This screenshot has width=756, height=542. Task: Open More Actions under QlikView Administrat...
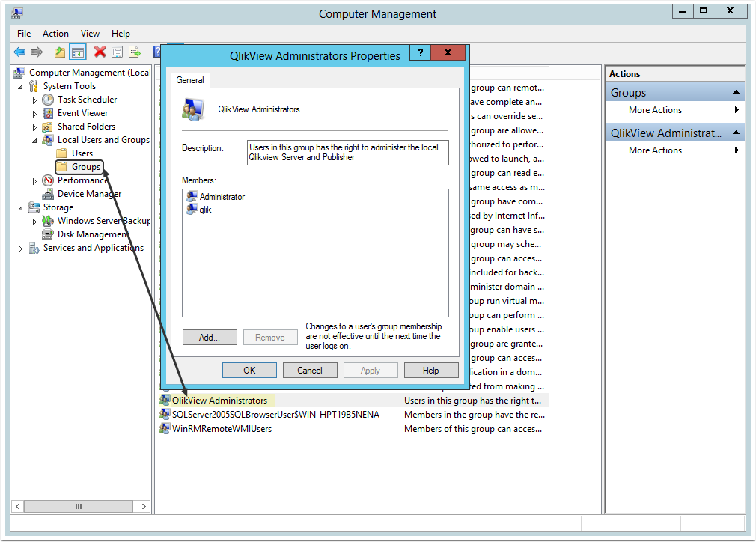675,150
